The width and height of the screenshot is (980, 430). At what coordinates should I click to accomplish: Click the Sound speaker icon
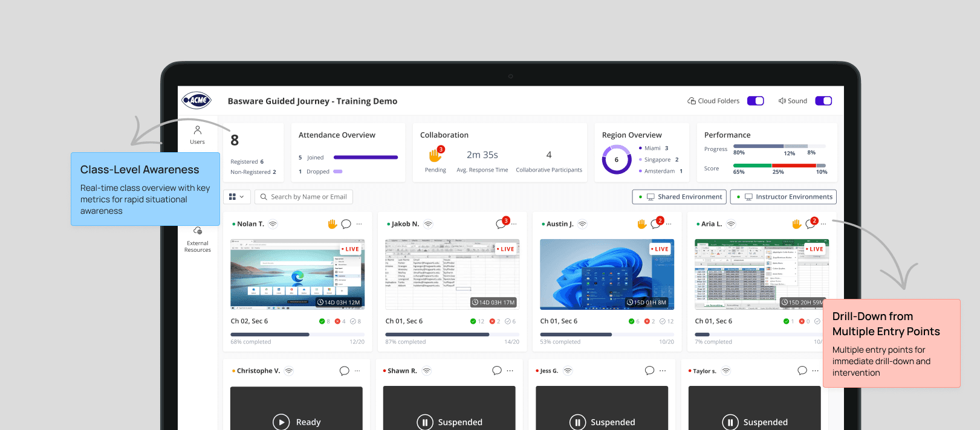click(x=782, y=101)
